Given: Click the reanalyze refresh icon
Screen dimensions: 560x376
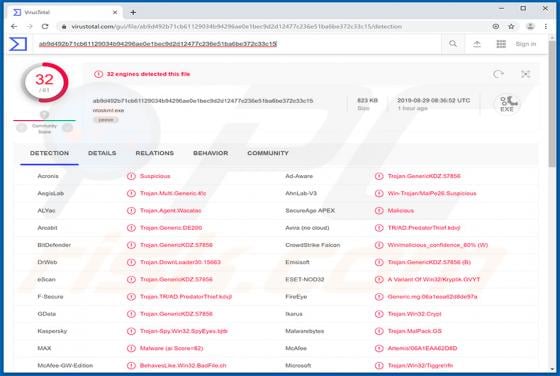Looking at the screenshot, I should click(498, 74).
